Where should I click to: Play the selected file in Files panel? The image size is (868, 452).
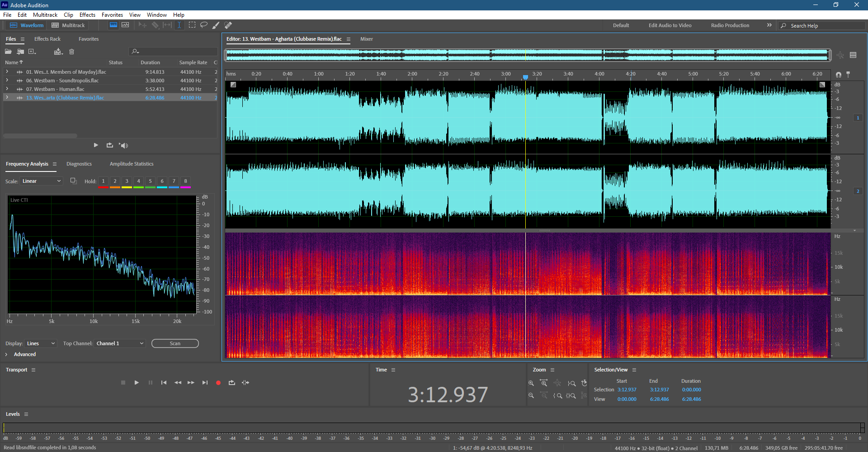[96, 145]
